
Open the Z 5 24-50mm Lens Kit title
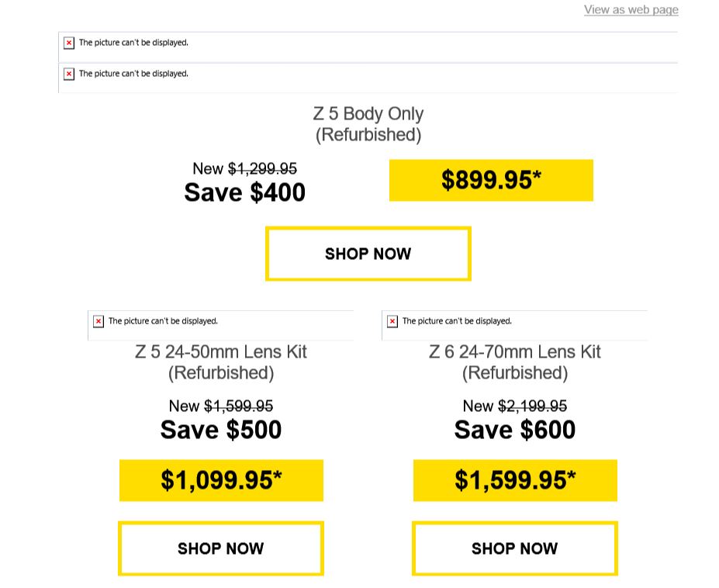221,362
